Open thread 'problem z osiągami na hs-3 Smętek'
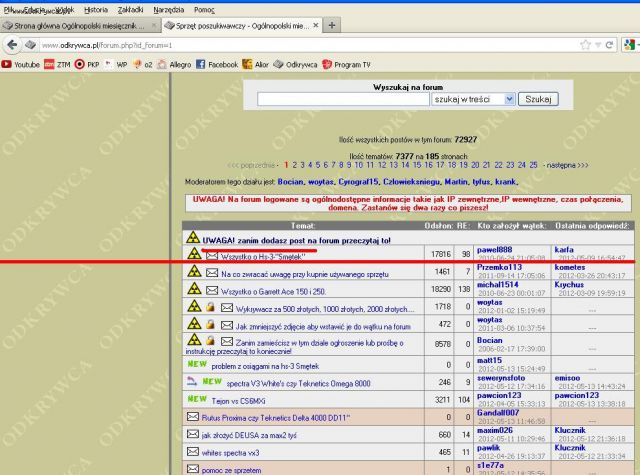 pyautogui.click(x=265, y=366)
